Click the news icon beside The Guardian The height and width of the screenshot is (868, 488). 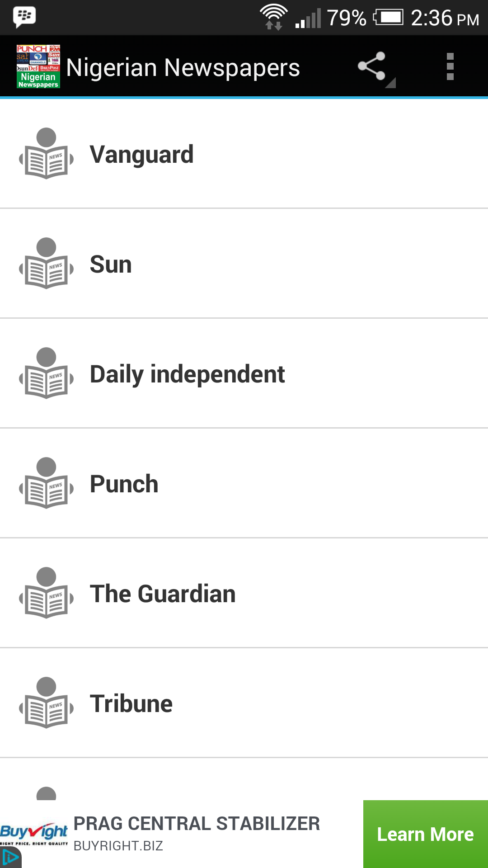(46, 593)
